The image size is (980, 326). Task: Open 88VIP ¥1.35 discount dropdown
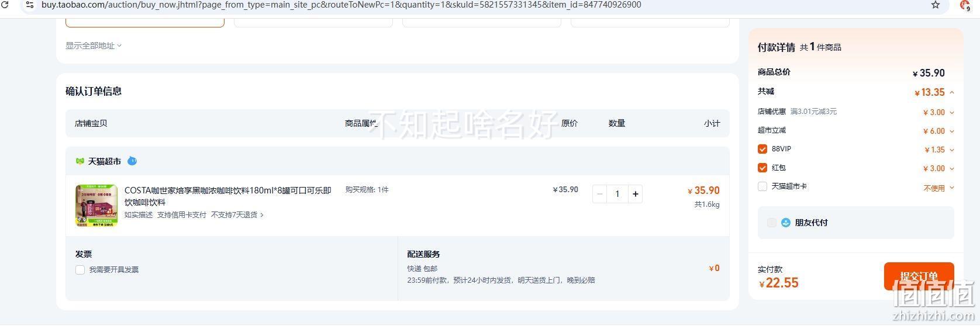click(x=952, y=150)
